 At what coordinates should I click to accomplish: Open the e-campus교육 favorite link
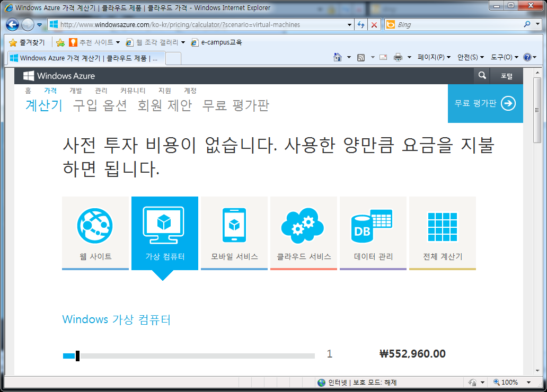coord(216,42)
